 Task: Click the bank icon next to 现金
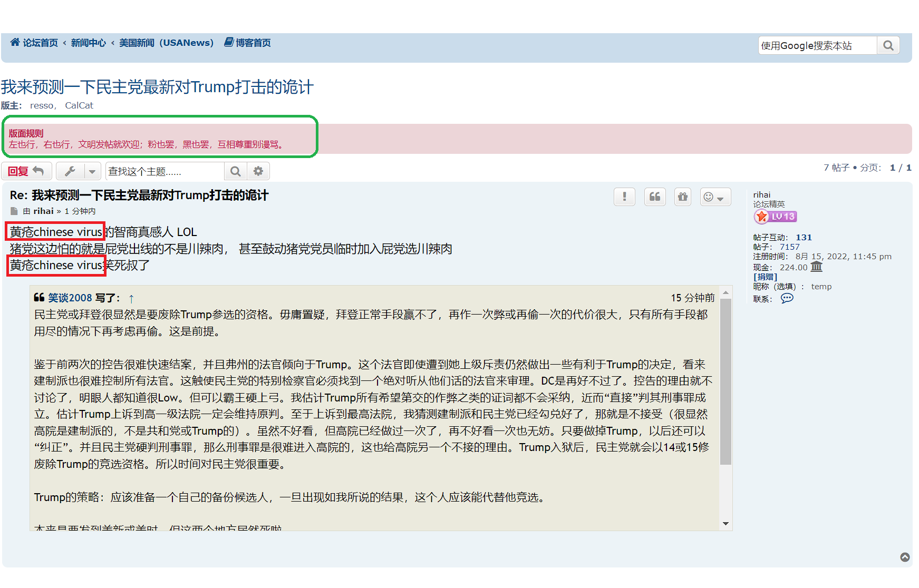click(816, 267)
